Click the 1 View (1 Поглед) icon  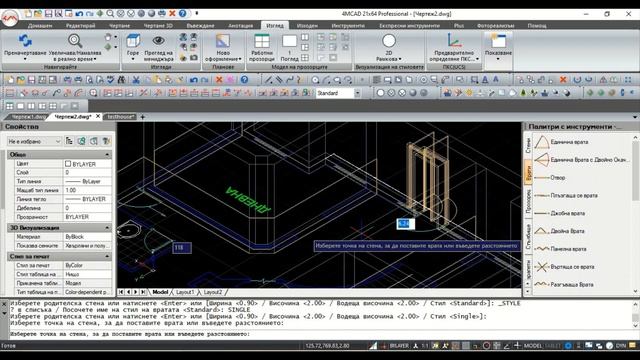pyautogui.click(x=289, y=41)
